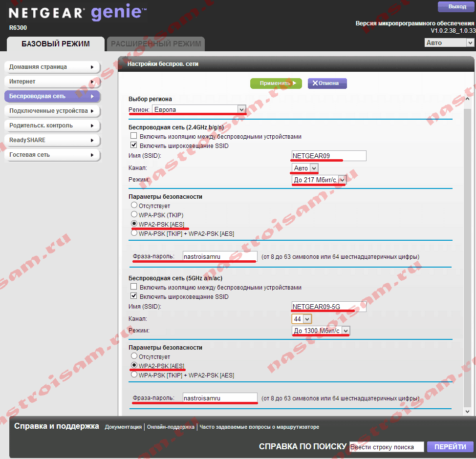Click 2.4GHz SSID field NETGEAR09
Viewport: 476px width, 459px height.
(x=329, y=156)
